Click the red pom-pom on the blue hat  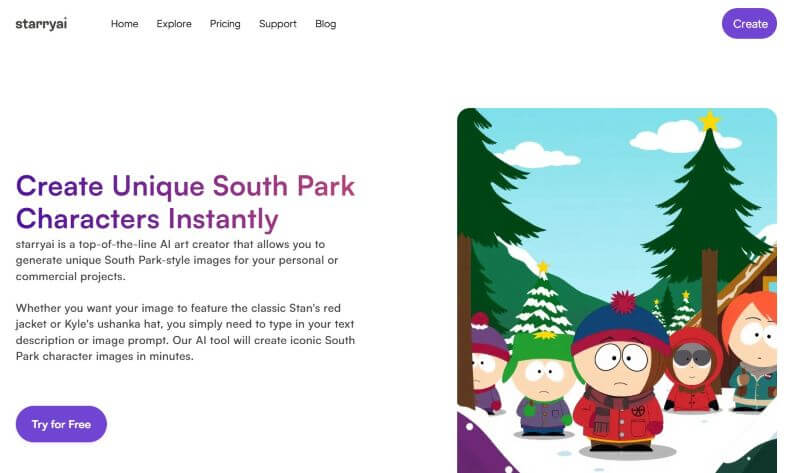coord(623,302)
